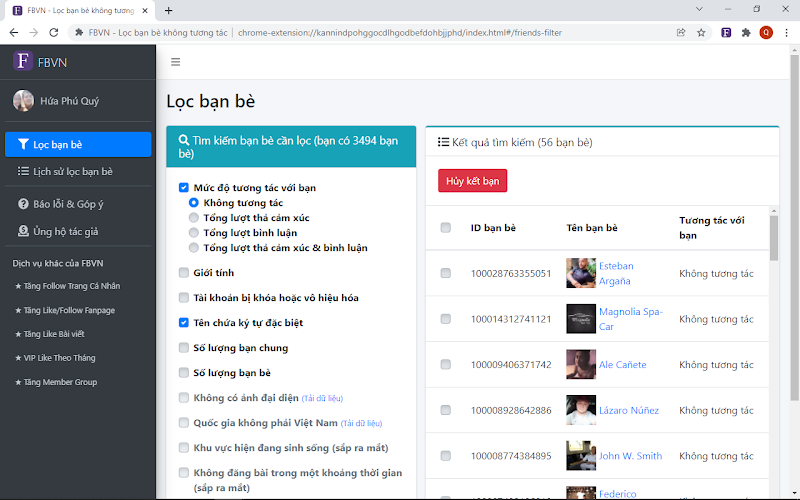Open Tăng Like Bài viết service
The height and width of the screenshot is (500, 800).
50,334
